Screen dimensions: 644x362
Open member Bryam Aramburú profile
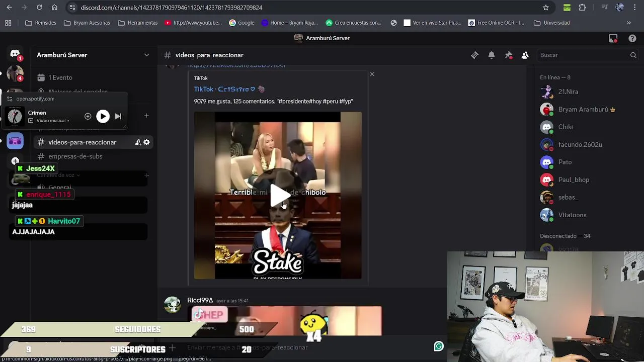[583, 109]
